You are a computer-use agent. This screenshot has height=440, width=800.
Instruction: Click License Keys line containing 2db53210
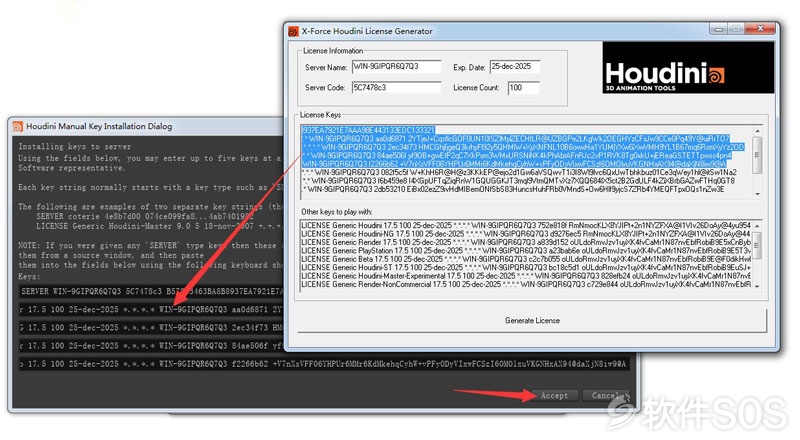pos(513,189)
